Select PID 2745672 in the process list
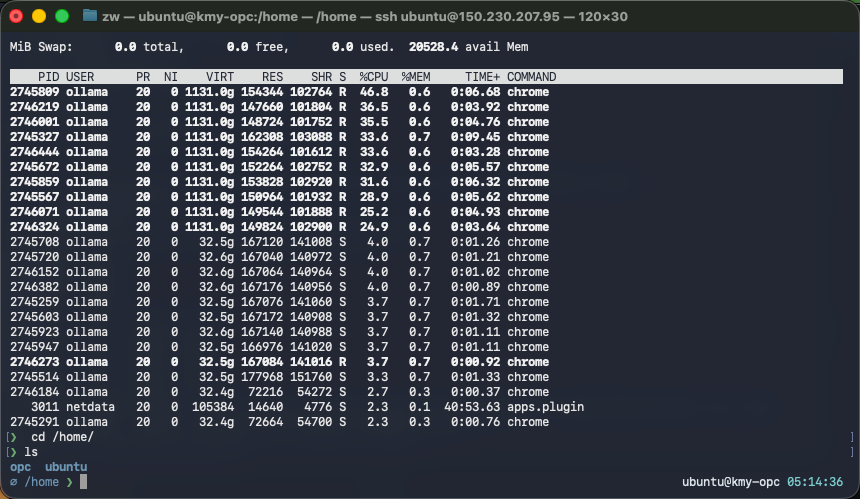This screenshot has width=860, height=499. pos(34,167)
